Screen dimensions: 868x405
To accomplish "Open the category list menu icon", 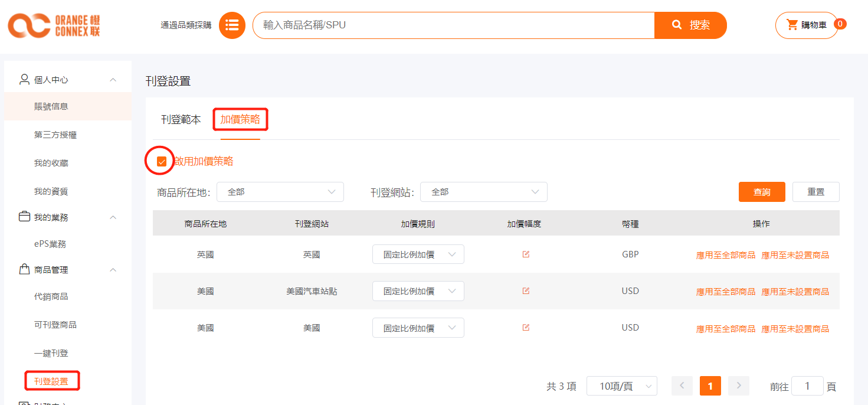I will pos(232,25).
